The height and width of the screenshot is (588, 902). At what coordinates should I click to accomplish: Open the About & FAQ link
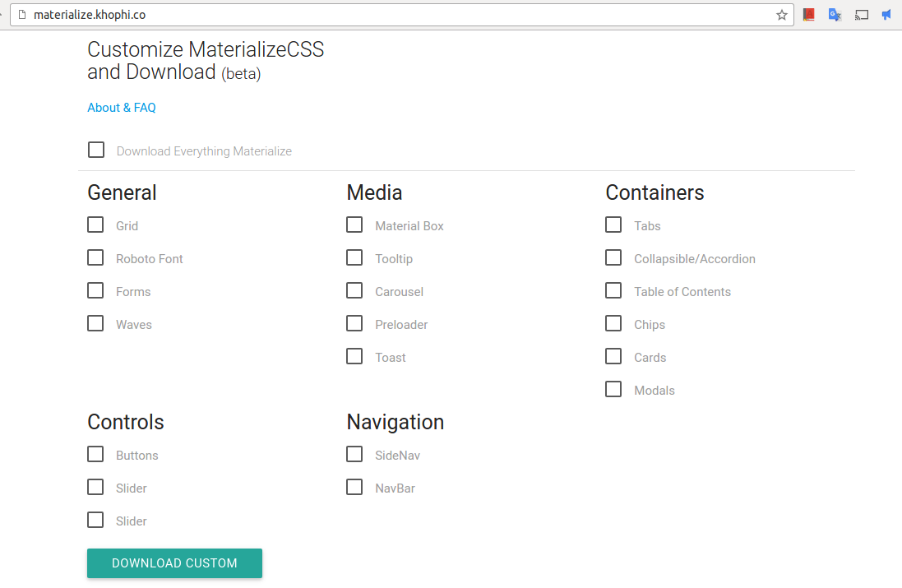pos(122,108)
